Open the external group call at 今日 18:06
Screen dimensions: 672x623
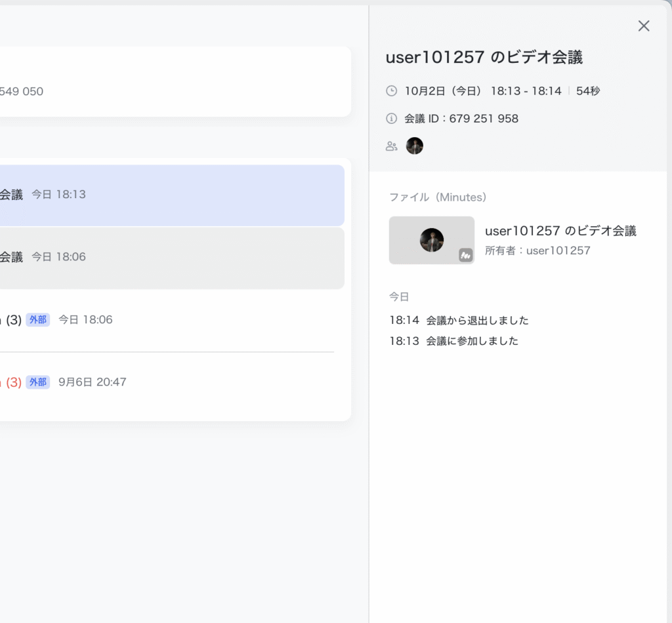click(171, 320)
